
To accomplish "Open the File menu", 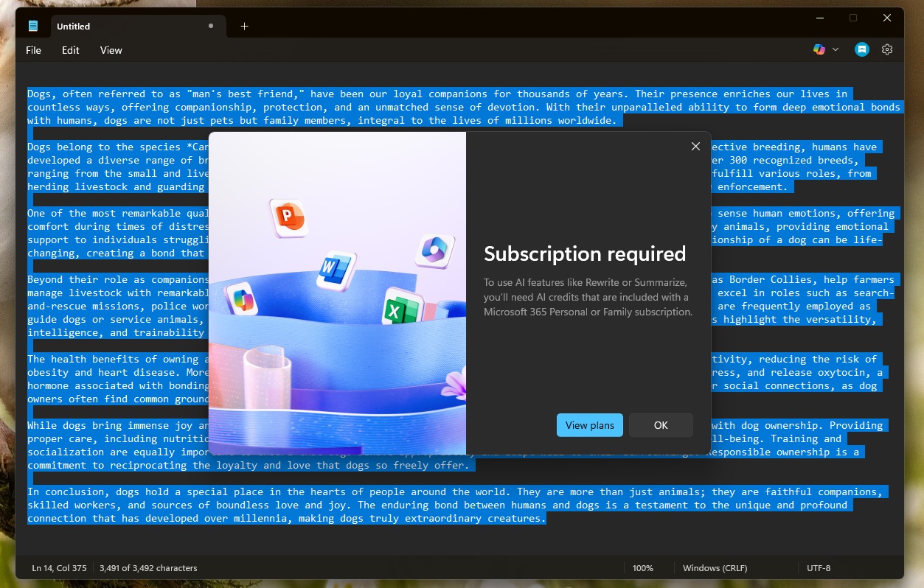I will pos(33,50).
